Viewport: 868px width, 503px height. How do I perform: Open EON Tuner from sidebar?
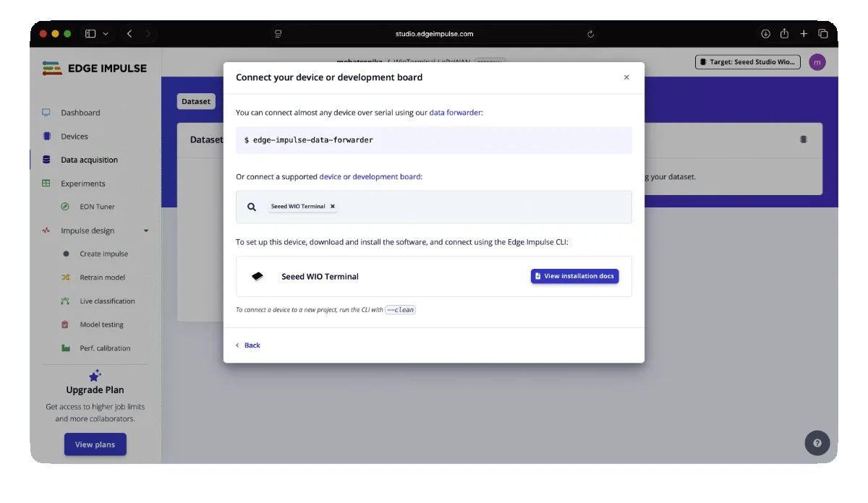[97, 207]
